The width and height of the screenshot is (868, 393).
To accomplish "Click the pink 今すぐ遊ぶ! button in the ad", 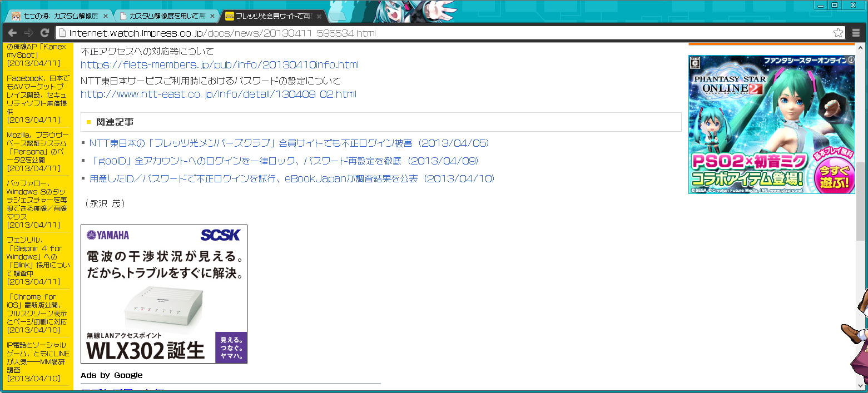I will (x=834, y=176).
